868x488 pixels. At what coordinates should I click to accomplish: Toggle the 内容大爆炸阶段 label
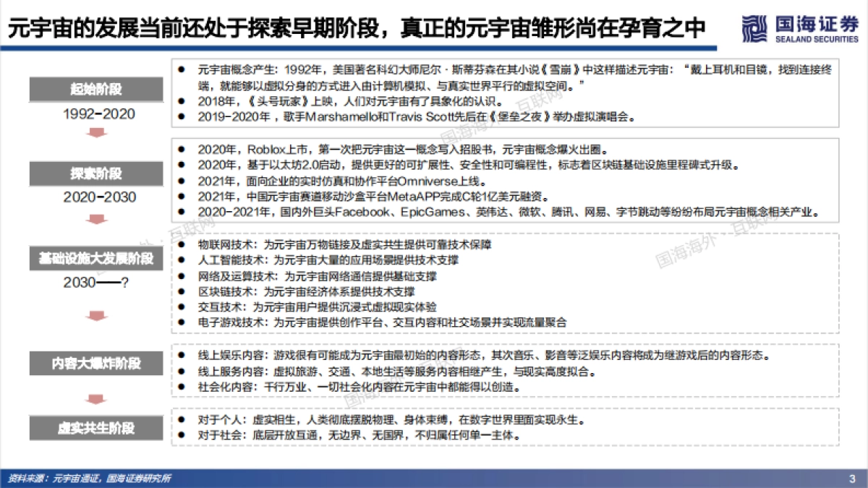(x=95, y=364)
